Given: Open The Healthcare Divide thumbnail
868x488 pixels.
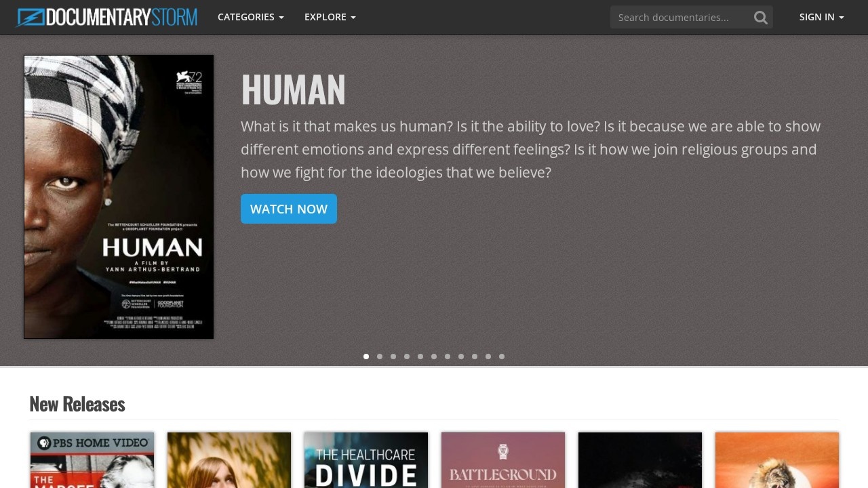Looking at the screenshot, I should point(366,460).
